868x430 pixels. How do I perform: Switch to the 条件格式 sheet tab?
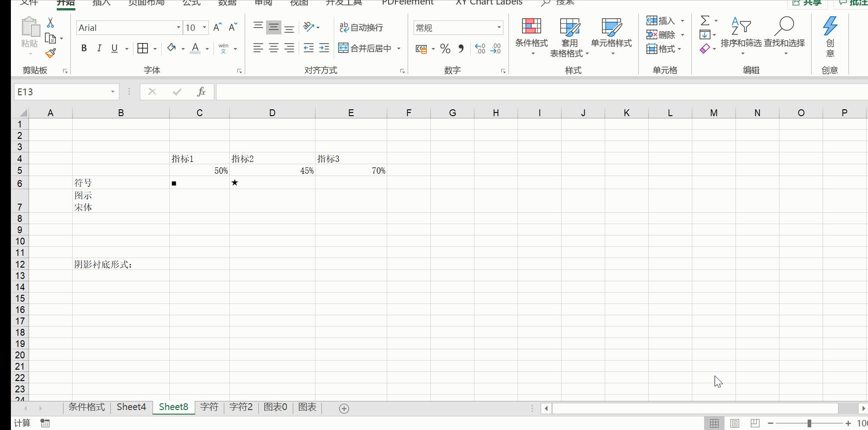pyautogui.click(x=86, y=407)
